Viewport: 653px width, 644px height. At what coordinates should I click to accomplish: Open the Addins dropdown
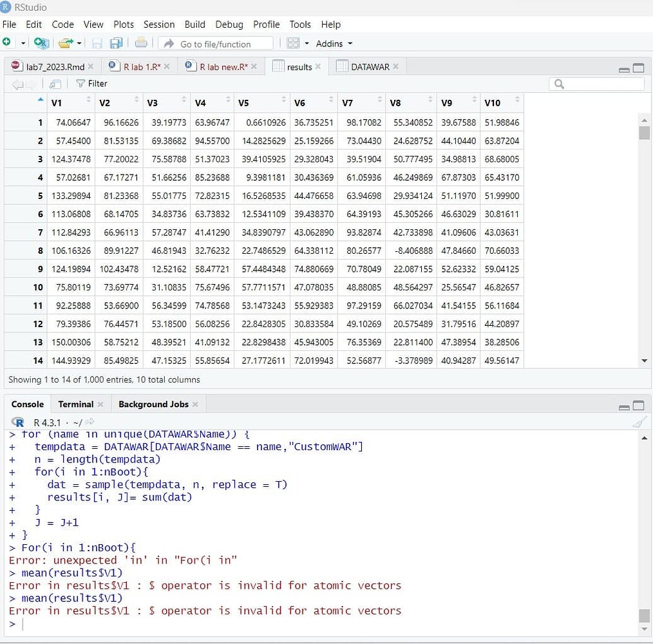332,43
